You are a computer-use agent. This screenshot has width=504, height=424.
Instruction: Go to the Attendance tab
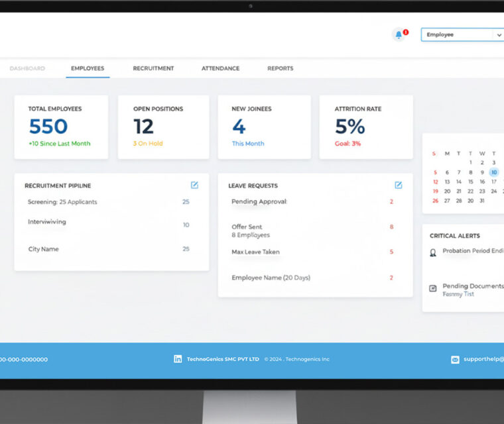[x=220, y=68]
